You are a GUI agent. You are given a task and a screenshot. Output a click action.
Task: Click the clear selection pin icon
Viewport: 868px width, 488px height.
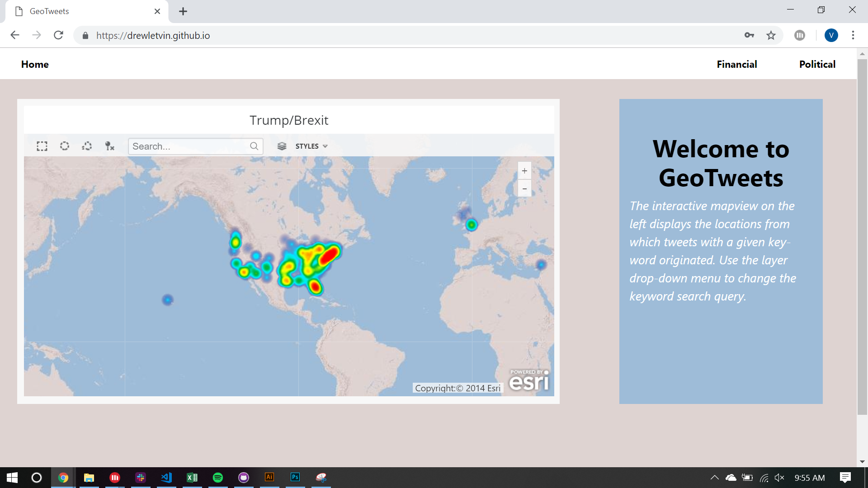pos(109,146)
